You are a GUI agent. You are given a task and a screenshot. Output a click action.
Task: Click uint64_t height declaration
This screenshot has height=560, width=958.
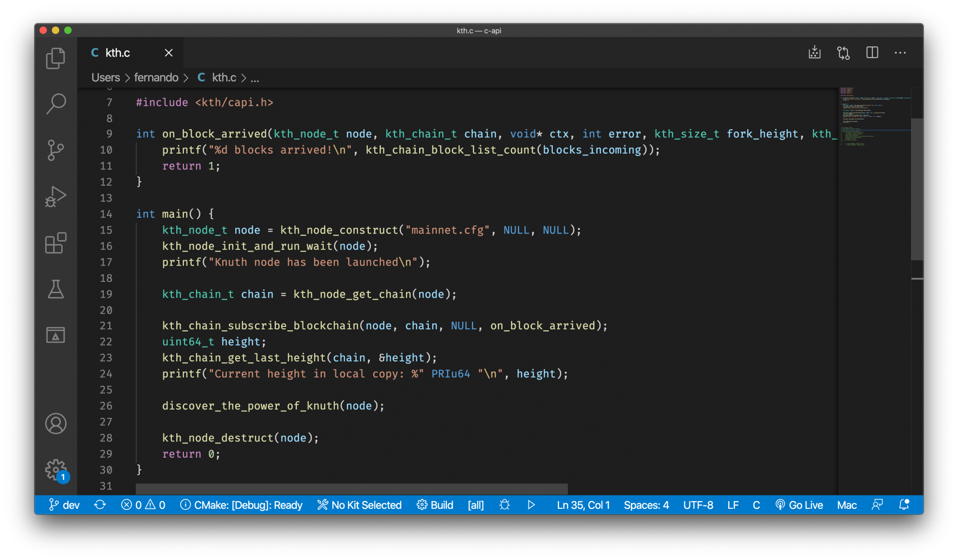(214, 342)
